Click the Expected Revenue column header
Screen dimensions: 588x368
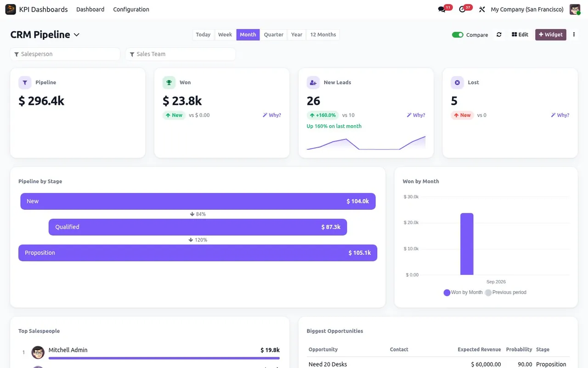[479, 350]
